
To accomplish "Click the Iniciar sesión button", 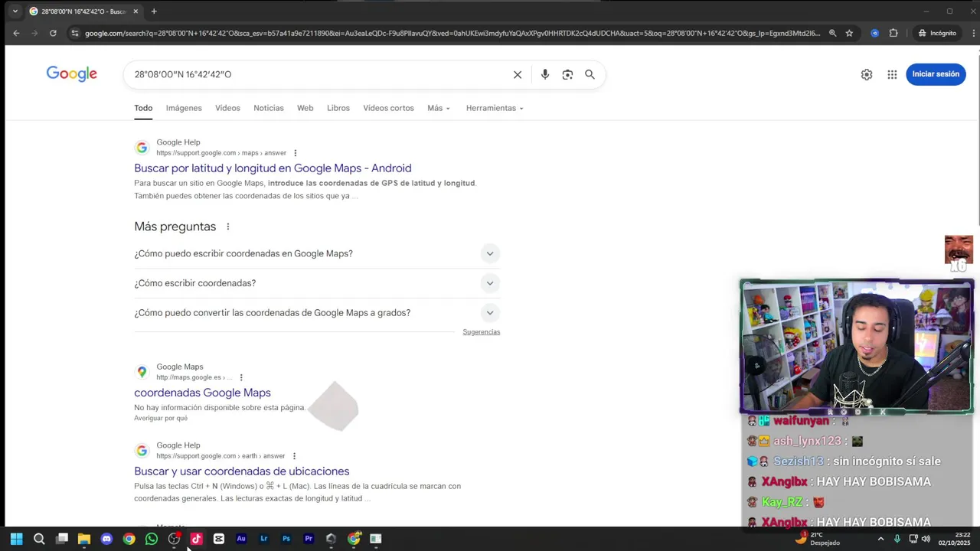I will 936,74.
